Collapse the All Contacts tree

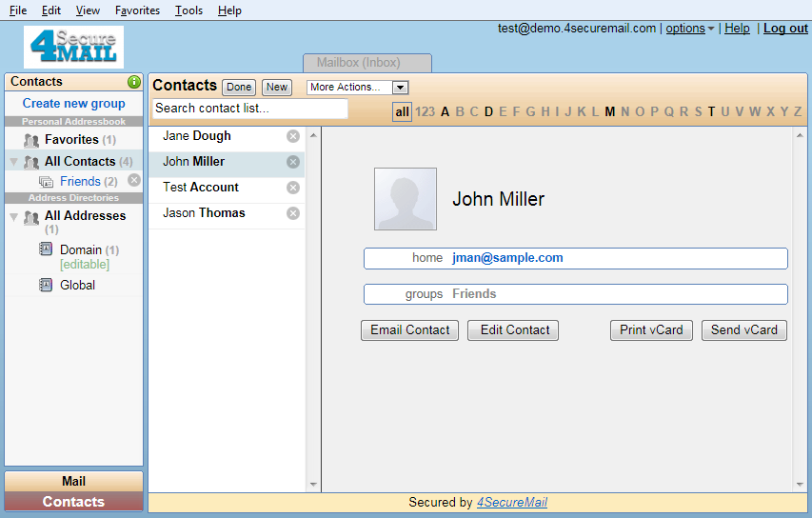pos(13,162)
